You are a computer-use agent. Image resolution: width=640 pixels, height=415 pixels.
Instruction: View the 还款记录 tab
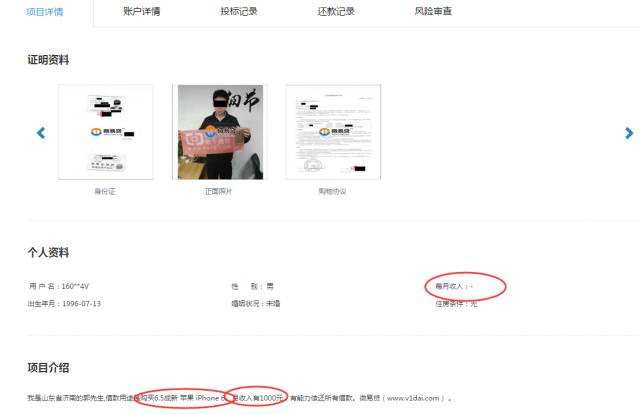click(x=336, y=11)
